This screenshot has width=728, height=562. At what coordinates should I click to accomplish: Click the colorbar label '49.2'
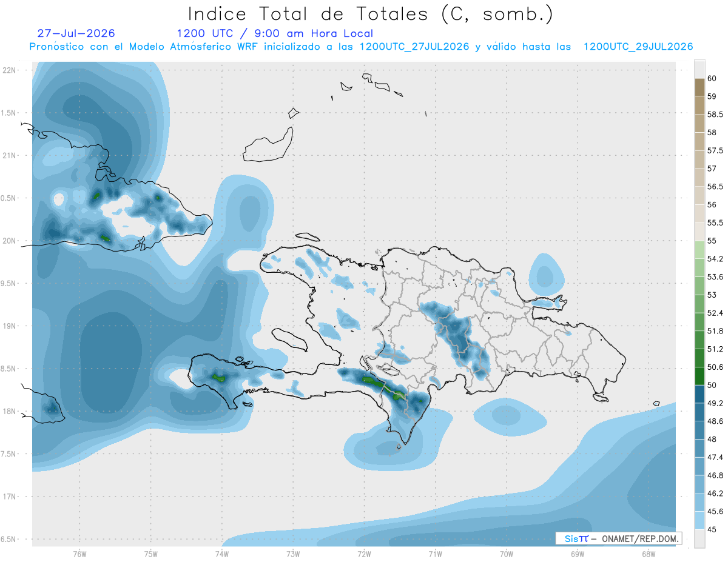pos(715,403)
